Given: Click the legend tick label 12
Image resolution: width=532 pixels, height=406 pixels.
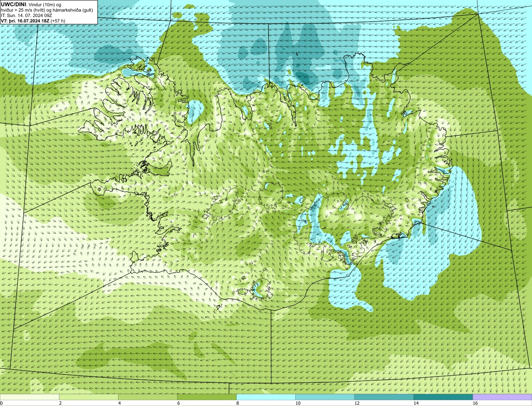Looking at the screenshot, I should (357, 403).
